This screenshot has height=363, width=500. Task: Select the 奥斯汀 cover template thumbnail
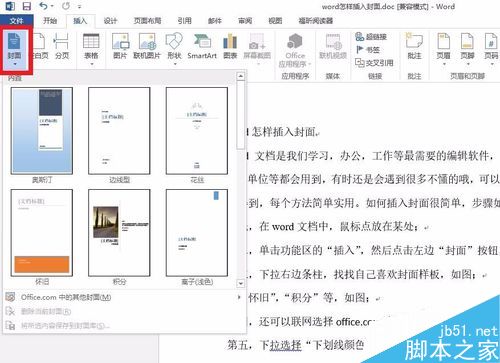coord(42,131)
